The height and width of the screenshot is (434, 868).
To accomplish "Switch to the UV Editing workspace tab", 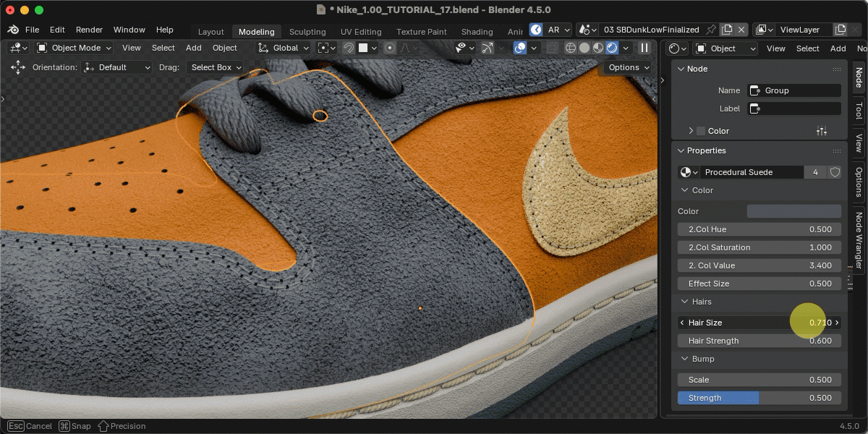I will pyautogui.click(x=361, y=32).
